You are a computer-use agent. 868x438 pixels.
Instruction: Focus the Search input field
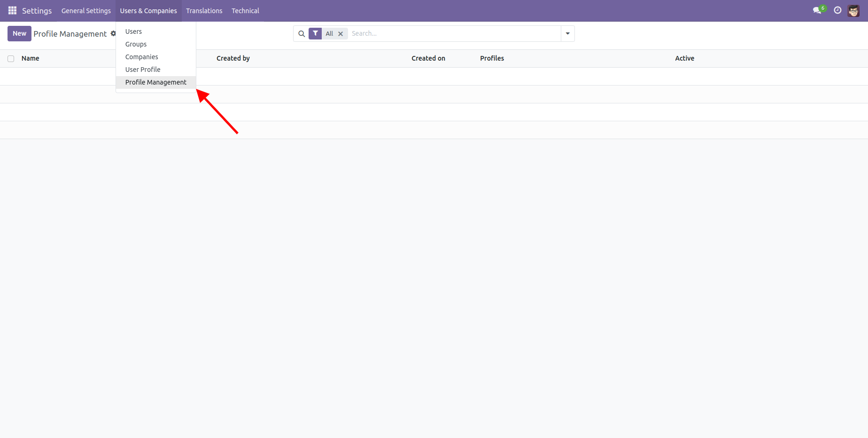click(453, 34)
